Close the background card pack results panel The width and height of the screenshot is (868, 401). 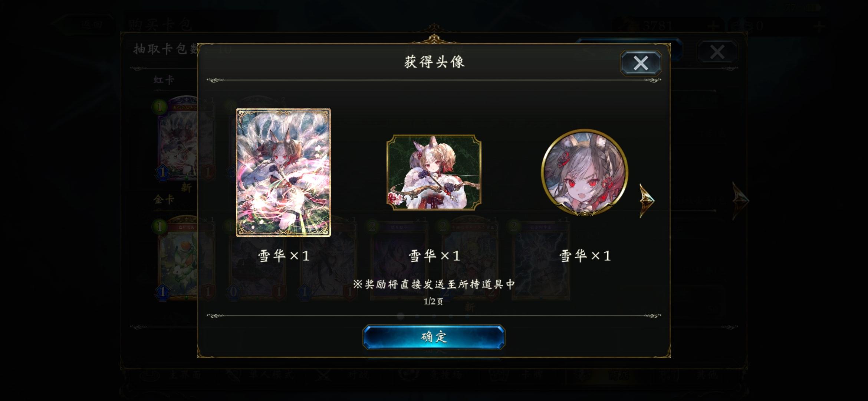click(717, 52)
